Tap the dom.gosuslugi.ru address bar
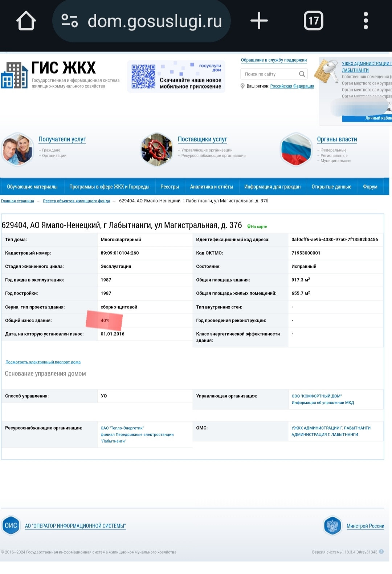 tap(142, 21)
